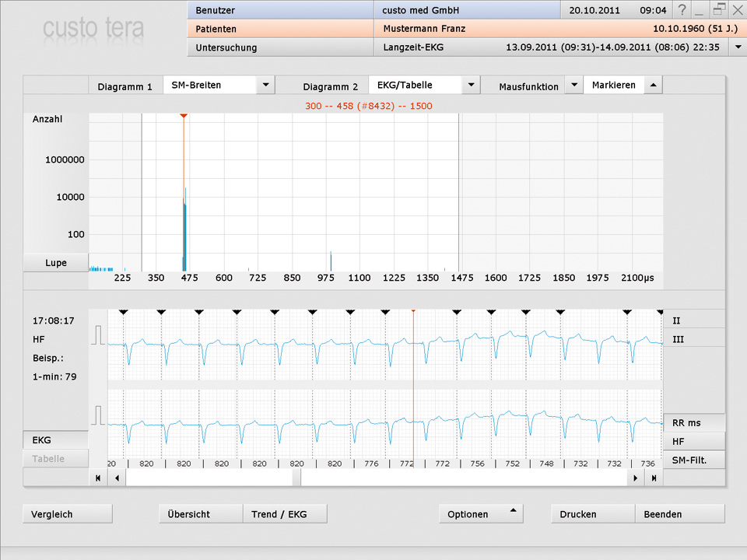Viewport: 747px width, 560px height.
Task: Jump to ECG end with skip-last arrow
Action: 654,478
